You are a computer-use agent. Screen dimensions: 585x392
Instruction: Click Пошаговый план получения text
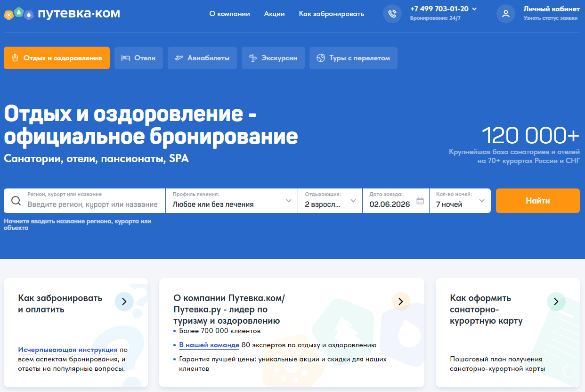(497, 364)
